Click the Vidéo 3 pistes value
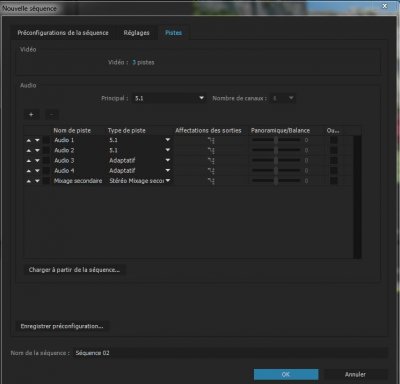The width and height of the screenshot is (400, 384). click(143, 62)
